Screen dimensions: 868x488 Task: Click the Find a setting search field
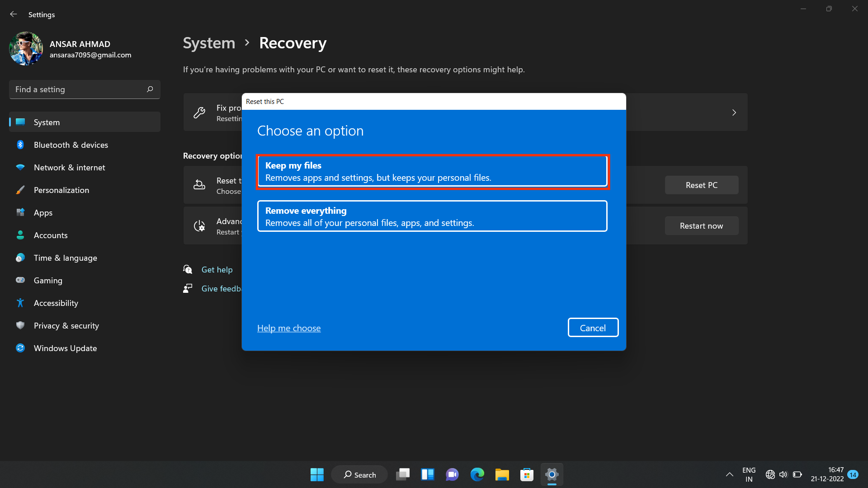(x=84, y=89)
